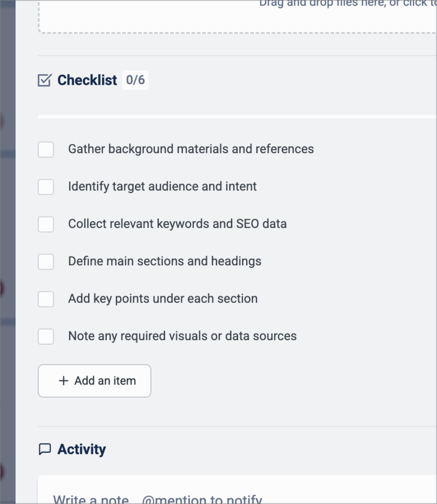Select the "Note any required visuals" item text
The image size is (437, 504).
pos(182,336)
